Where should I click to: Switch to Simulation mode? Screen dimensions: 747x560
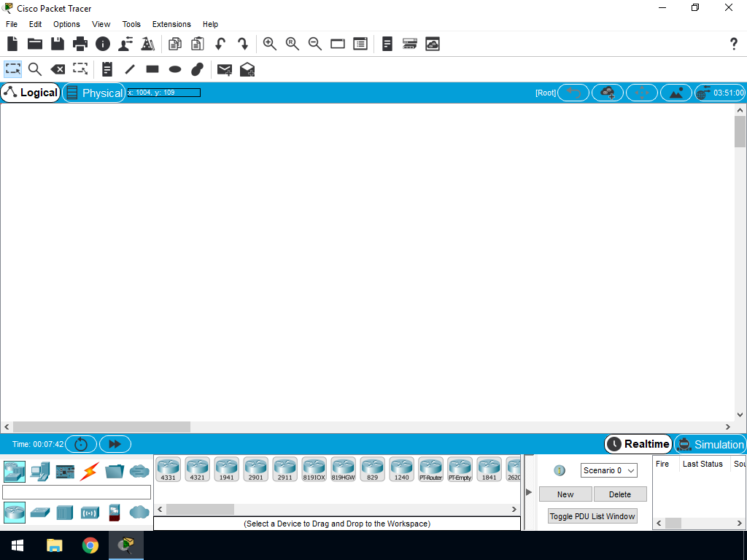[x=710, y=444]
